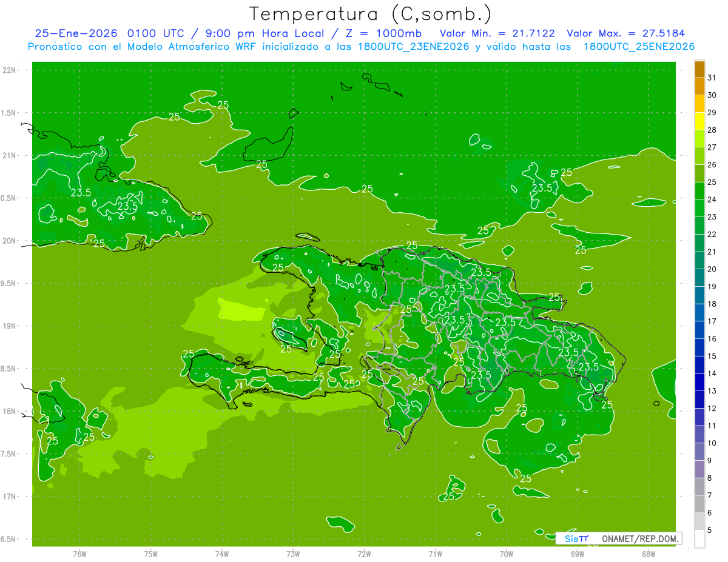The width and height of the screenshot is (728, 562).
Task: Click the color scale label '24'
Action: 712,199
